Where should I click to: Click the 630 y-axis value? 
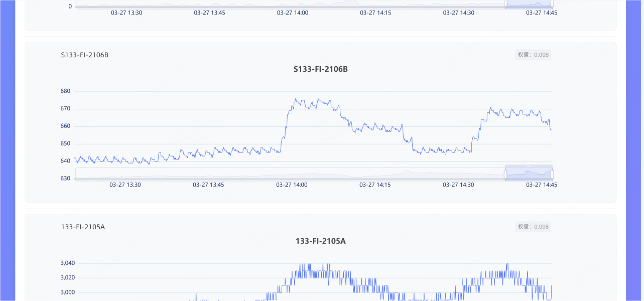[65, 179]
